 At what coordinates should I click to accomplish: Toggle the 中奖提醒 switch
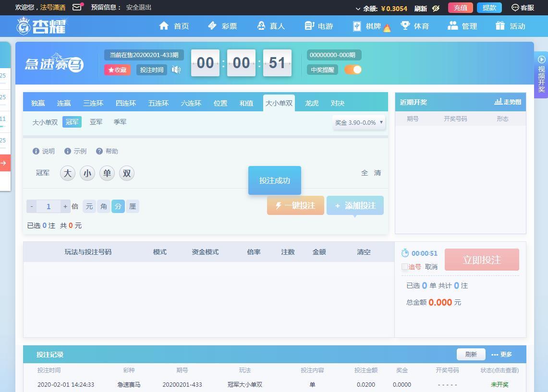(353, 70)
